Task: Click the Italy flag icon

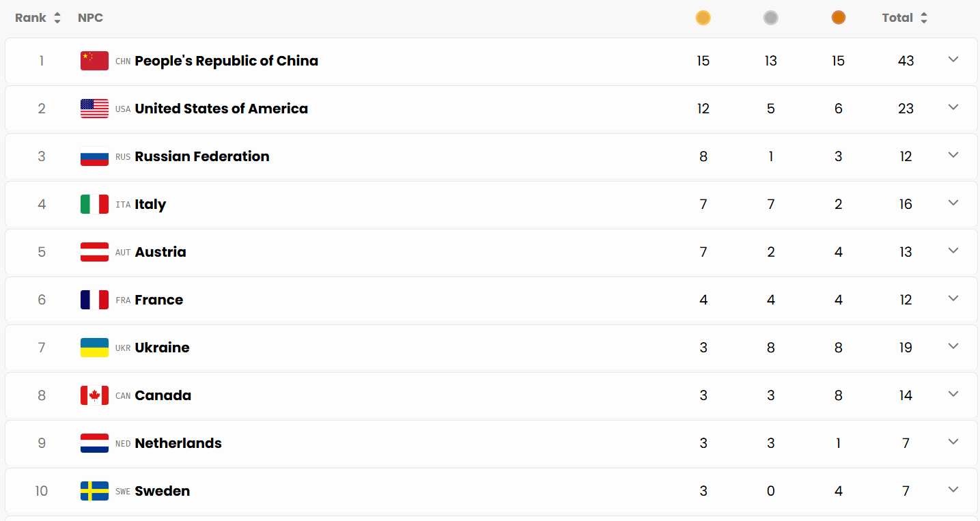Action: pos(94,204)
